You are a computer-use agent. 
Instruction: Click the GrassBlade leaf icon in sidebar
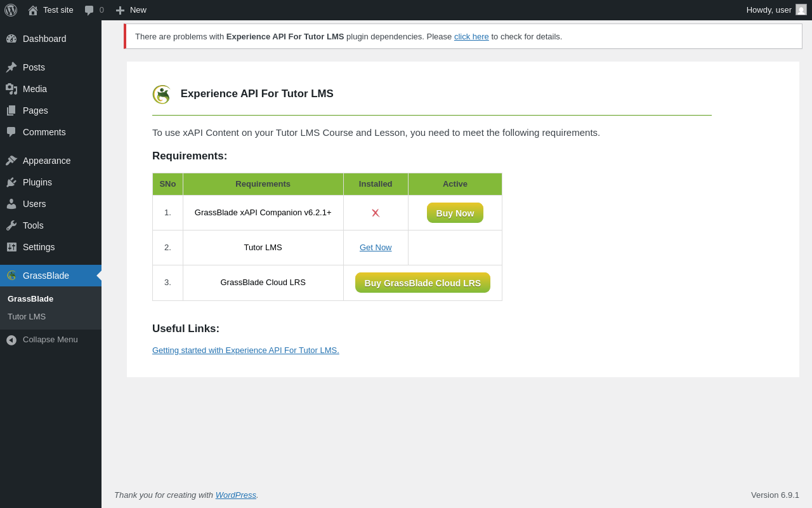point(11,276)
